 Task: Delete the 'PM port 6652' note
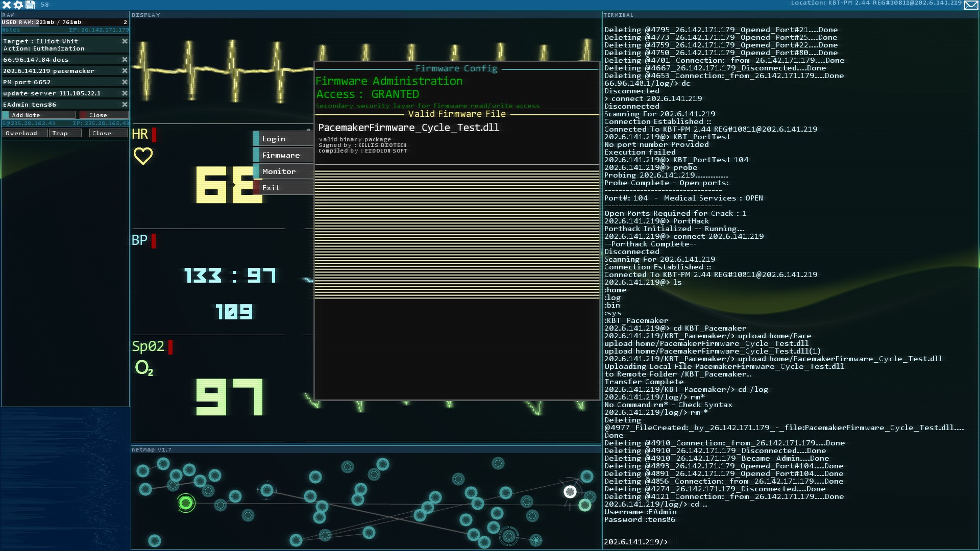pyautogui.click(x=125, y=82)
